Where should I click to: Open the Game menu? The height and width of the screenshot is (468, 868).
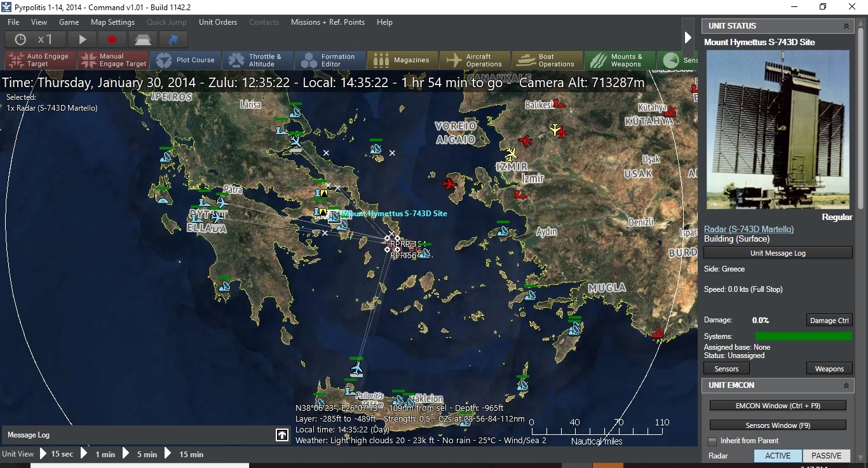(69, 22)
